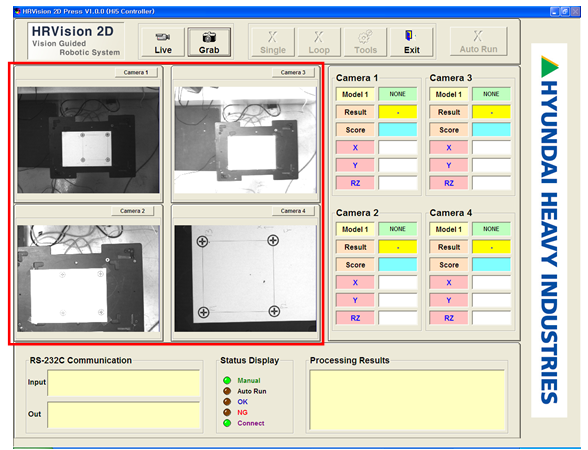Click the Camera 2 cyan Score field

(x=398, y=265)
